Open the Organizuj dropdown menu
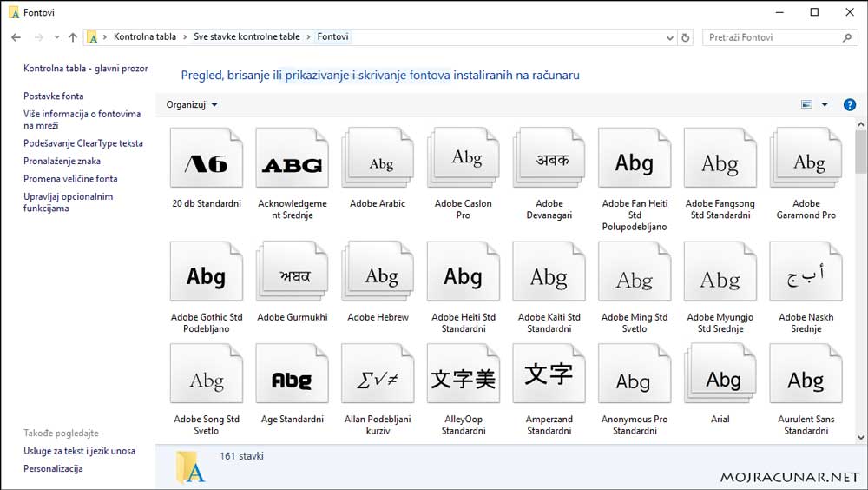 [x=192, y=105]
